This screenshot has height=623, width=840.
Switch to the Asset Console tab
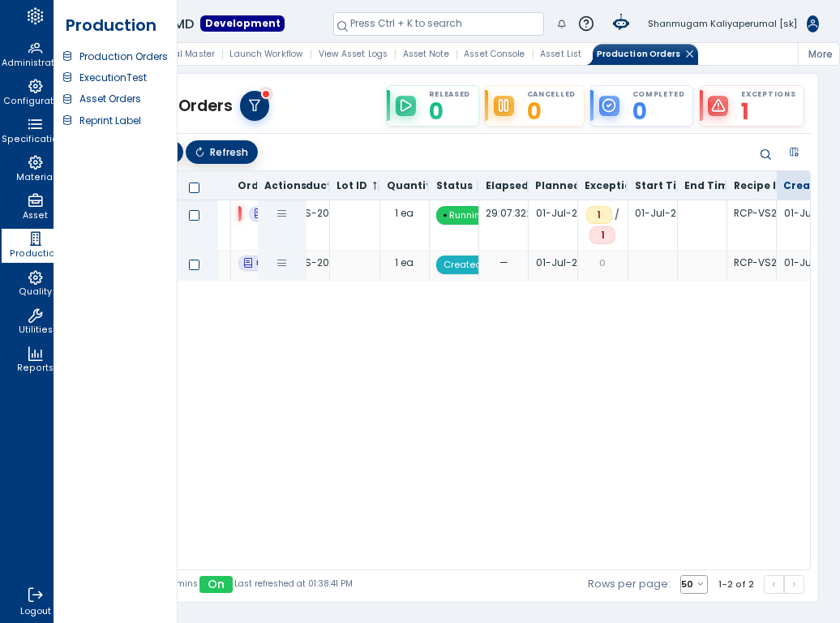coord(494,54)
